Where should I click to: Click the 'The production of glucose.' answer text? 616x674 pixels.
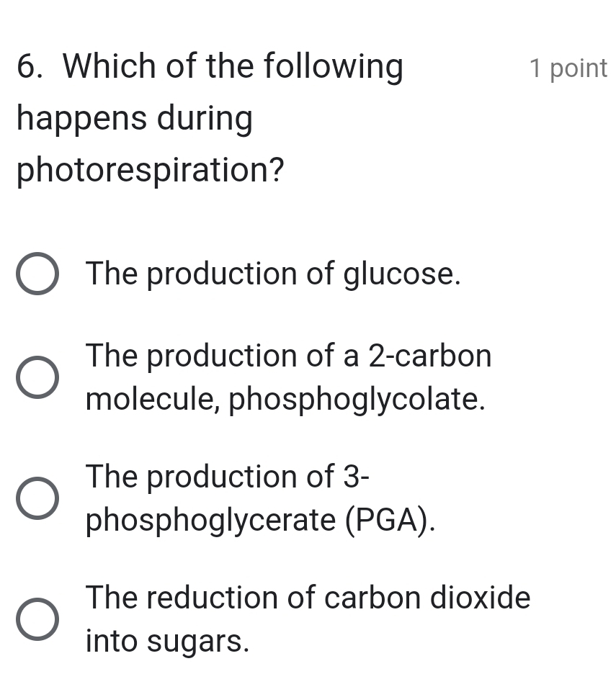pyautogui.click(x=273, y=274)
